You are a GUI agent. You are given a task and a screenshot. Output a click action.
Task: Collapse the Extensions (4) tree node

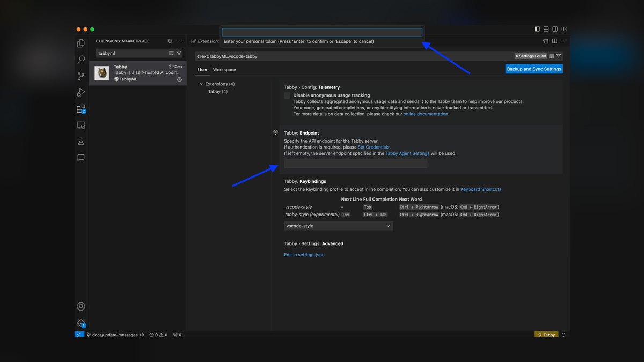pyautogui.click(x=217, y=84)
